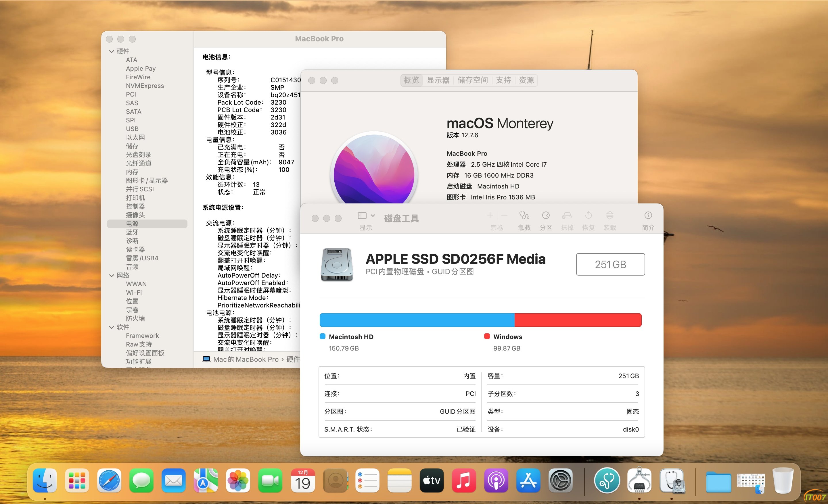Click the APPLE SSD hard drive icon

coord(337,265)
